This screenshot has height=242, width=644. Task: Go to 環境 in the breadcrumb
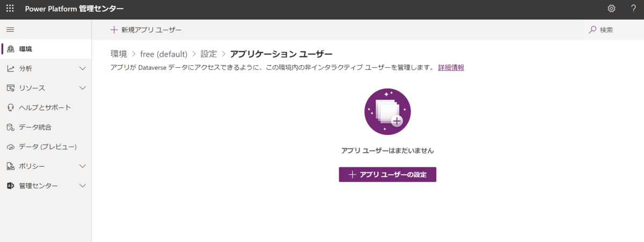(x=119, y=54)
